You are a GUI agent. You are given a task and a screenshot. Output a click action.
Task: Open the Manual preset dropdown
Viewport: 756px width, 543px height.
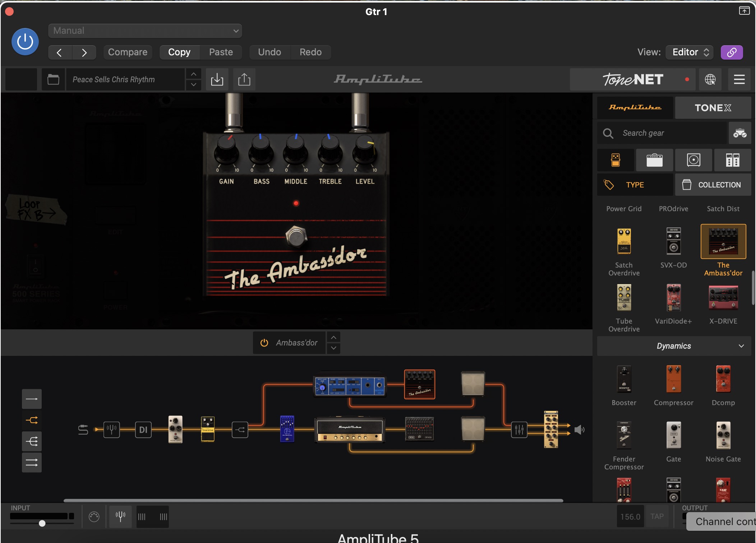145,31
